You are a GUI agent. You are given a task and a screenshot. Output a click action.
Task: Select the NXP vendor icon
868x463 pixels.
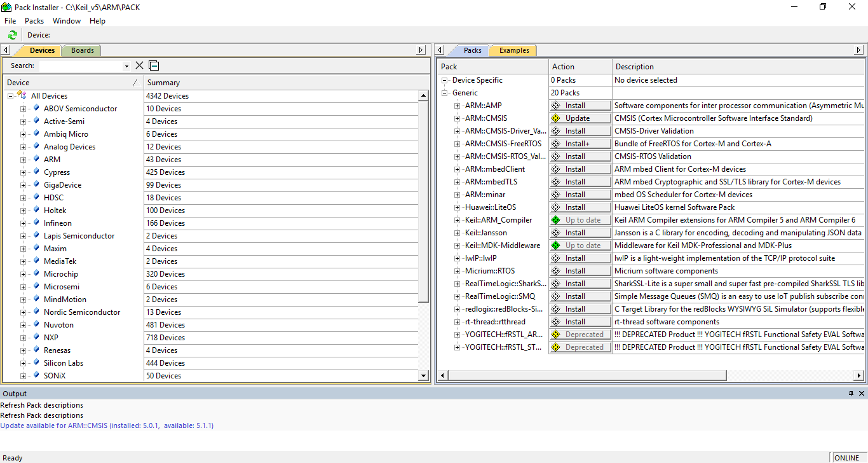(36, 337)
